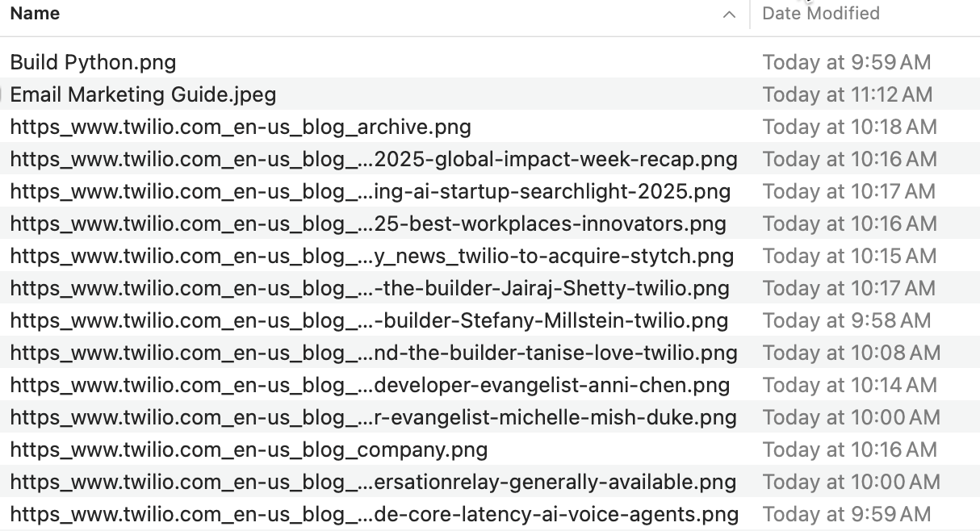Screen dimensions: 980x531
Task: Highlight the ai-startup-searchlight-2025.png file
Action: coord(370,191)
